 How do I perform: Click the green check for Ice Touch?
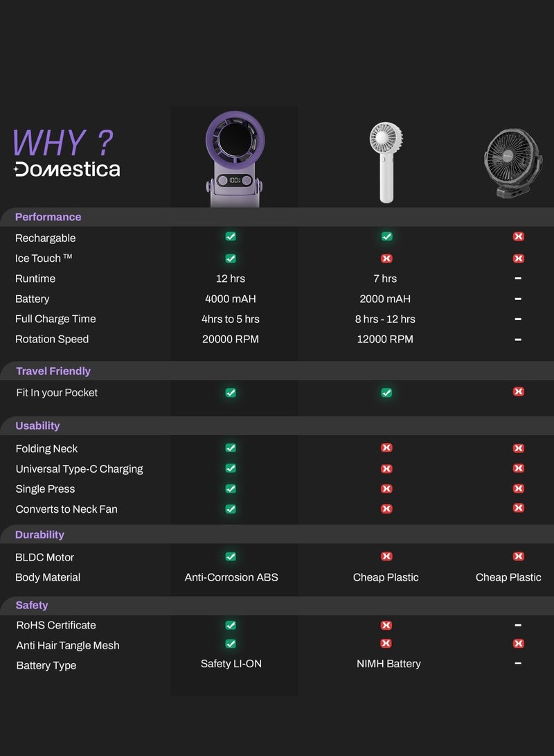231,258
